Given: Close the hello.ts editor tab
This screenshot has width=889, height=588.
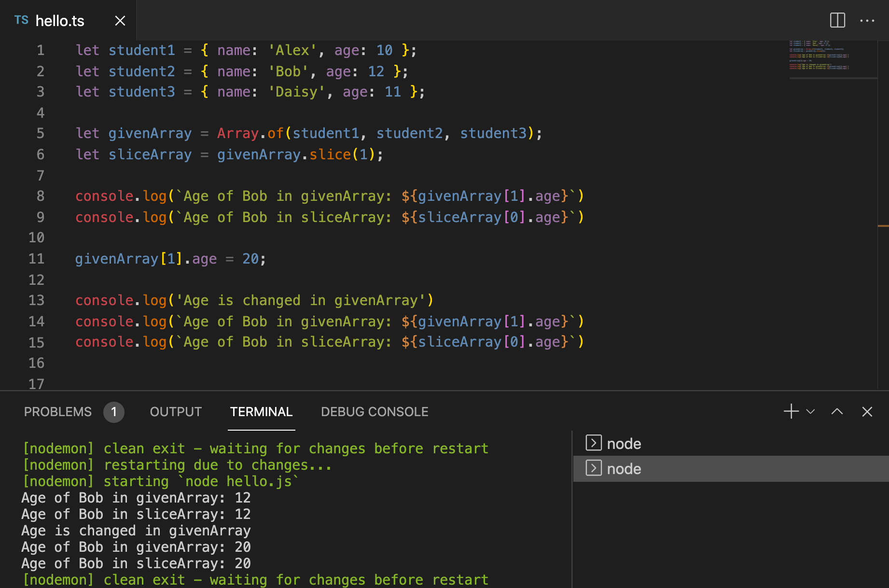Looking at the screenshot, I should click(120, 20).
